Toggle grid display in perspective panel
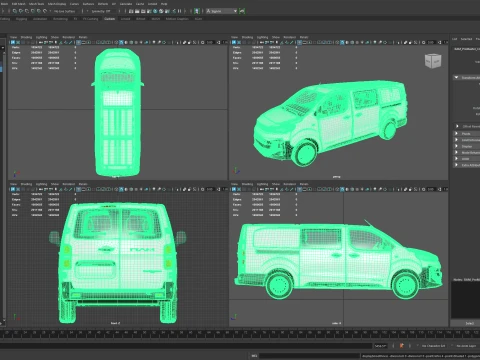 pos(299,43)
